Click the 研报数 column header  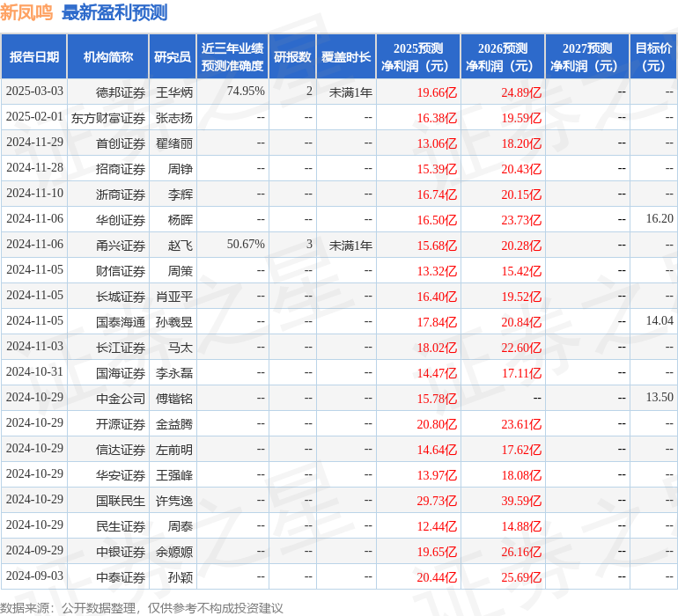pyautogui.click(x=292, y=56)
